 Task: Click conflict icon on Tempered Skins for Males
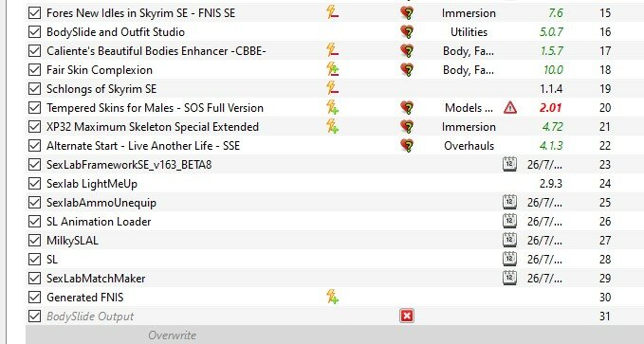[332, 107]
